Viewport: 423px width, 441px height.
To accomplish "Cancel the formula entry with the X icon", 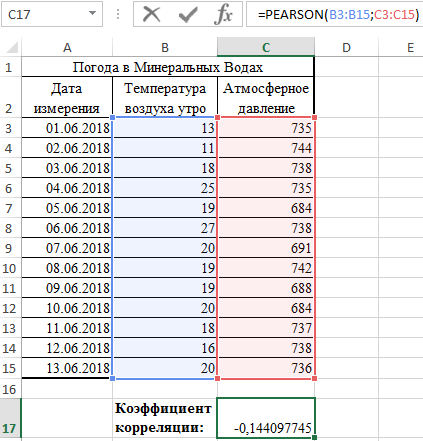I will pos(152,14).
